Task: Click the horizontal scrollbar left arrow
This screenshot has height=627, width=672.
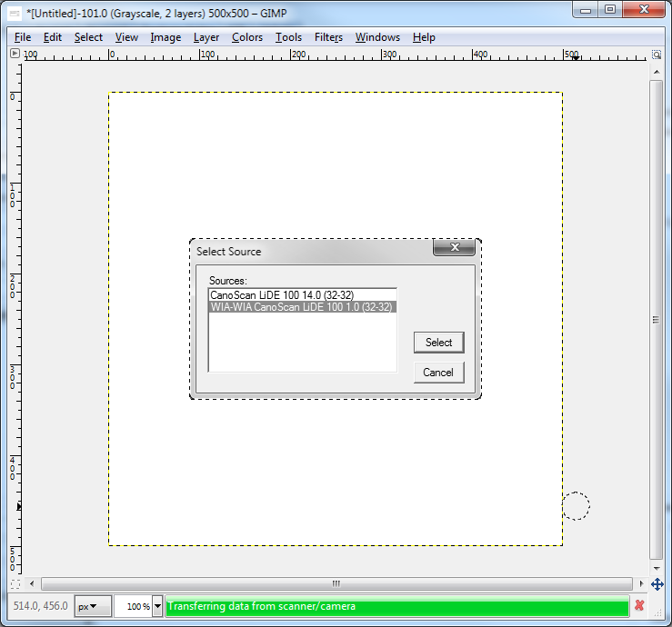Action: tap(32, 583)
